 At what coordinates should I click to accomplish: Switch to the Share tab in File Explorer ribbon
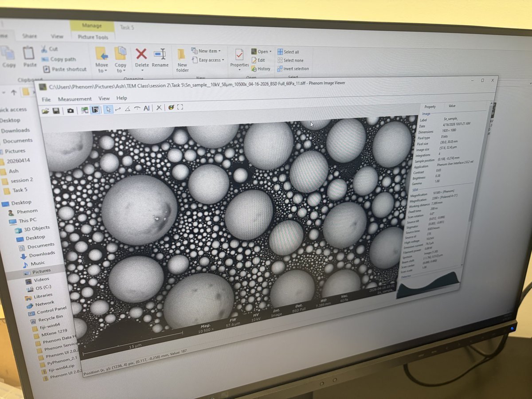30,36
